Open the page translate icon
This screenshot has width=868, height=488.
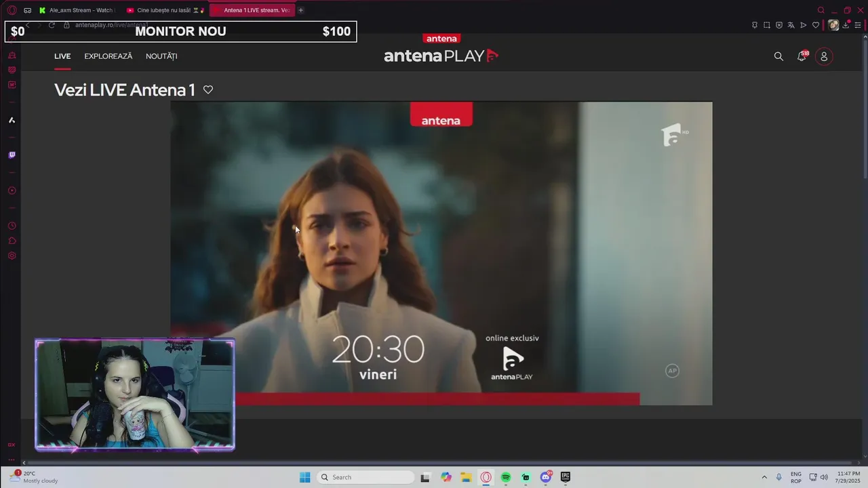(x=791, y=25)
